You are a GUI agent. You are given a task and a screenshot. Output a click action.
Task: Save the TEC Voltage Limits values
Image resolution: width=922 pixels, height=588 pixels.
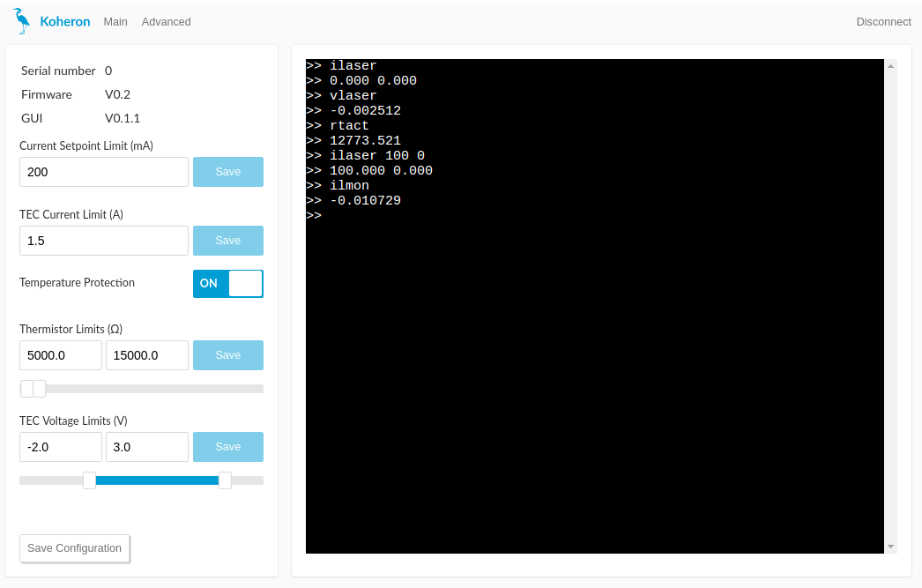pos(228,447)
